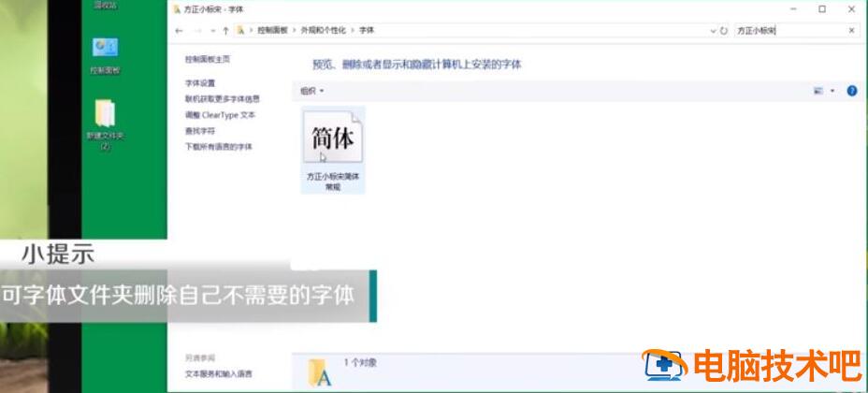
Task: Select the 新建文件夹 (2) desktop folder
Action: (x=105, y=125)
